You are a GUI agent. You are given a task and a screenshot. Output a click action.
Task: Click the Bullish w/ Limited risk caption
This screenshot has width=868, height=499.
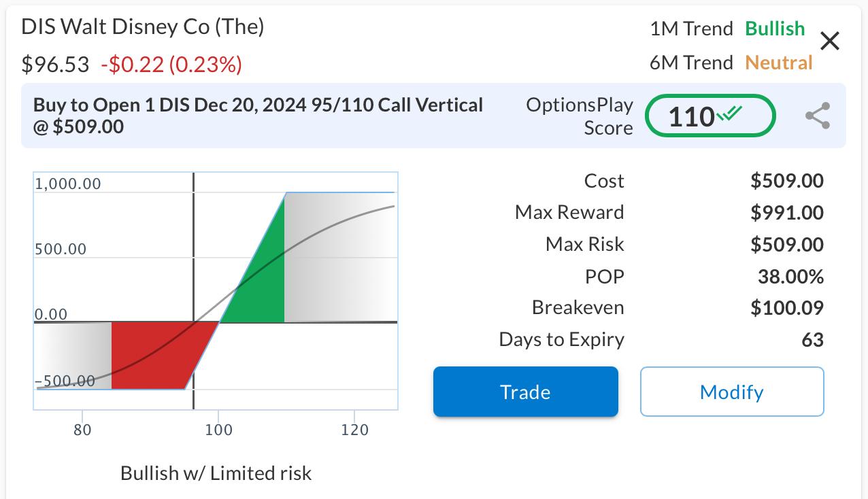click(x=216, y=473)
